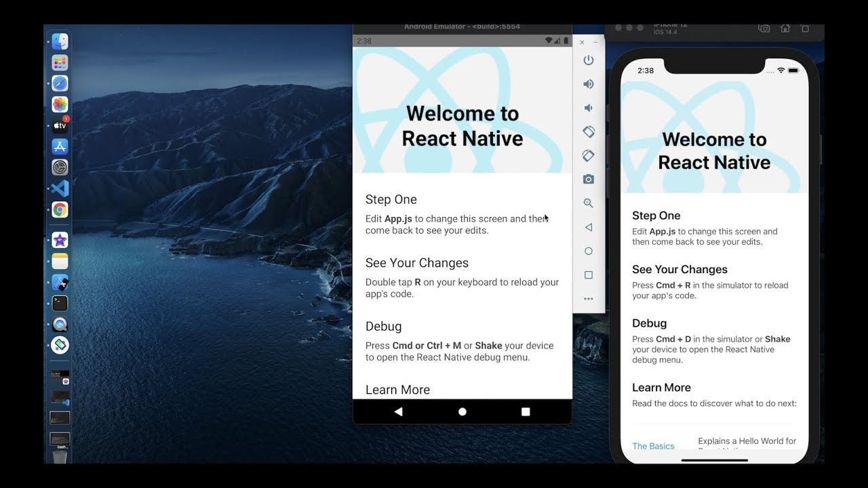Viewport: 868px width, 488px height.
Task: Open Visual Studio Code from the Dock
Action: (60, 188)
